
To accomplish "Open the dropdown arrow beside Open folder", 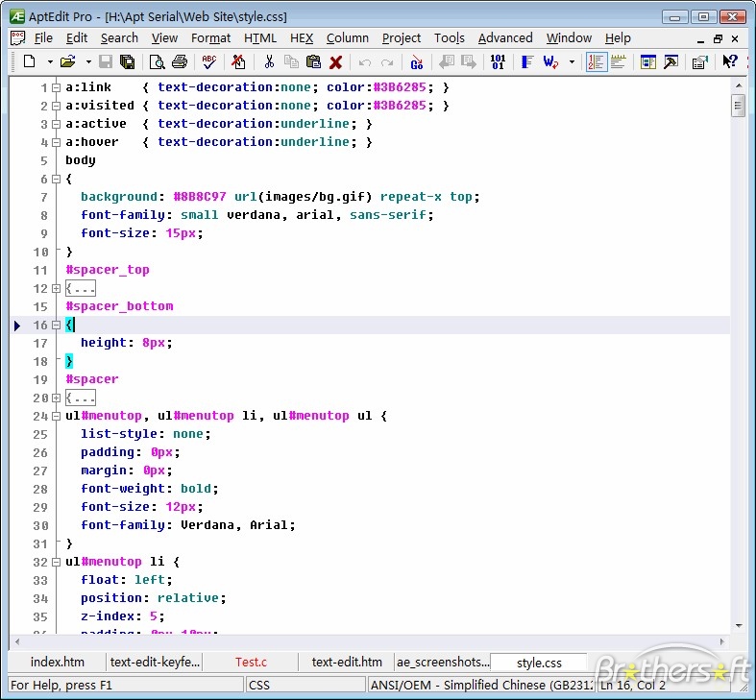I will pos(88,62).
